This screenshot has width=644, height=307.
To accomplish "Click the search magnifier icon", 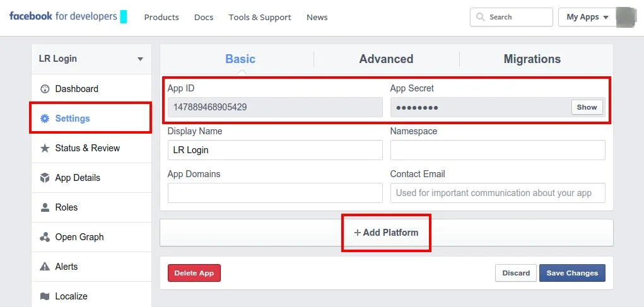I will coord(480,17).
